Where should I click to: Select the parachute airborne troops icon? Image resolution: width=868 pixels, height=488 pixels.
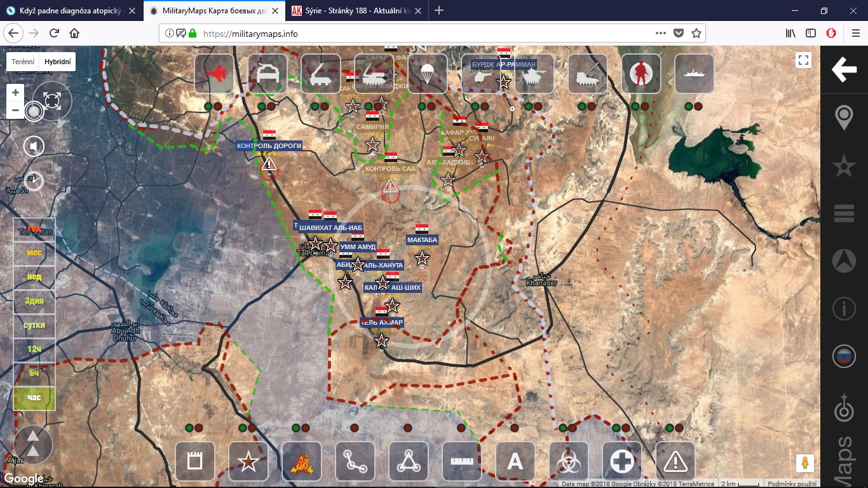click(427, 74)
